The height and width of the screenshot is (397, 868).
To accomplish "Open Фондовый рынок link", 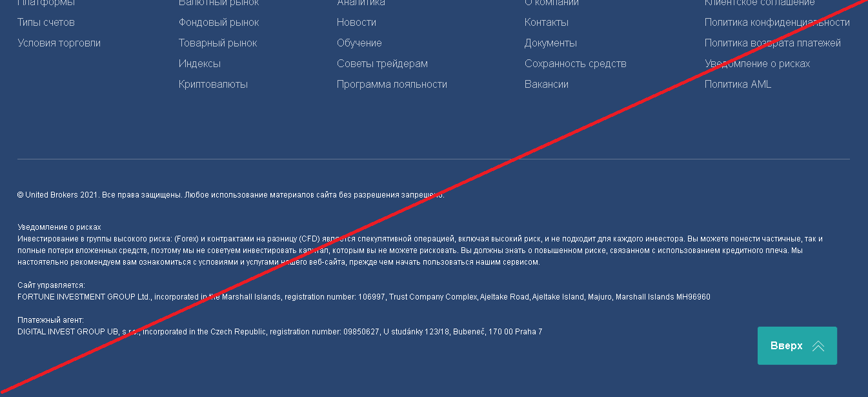I will (219, 23).
